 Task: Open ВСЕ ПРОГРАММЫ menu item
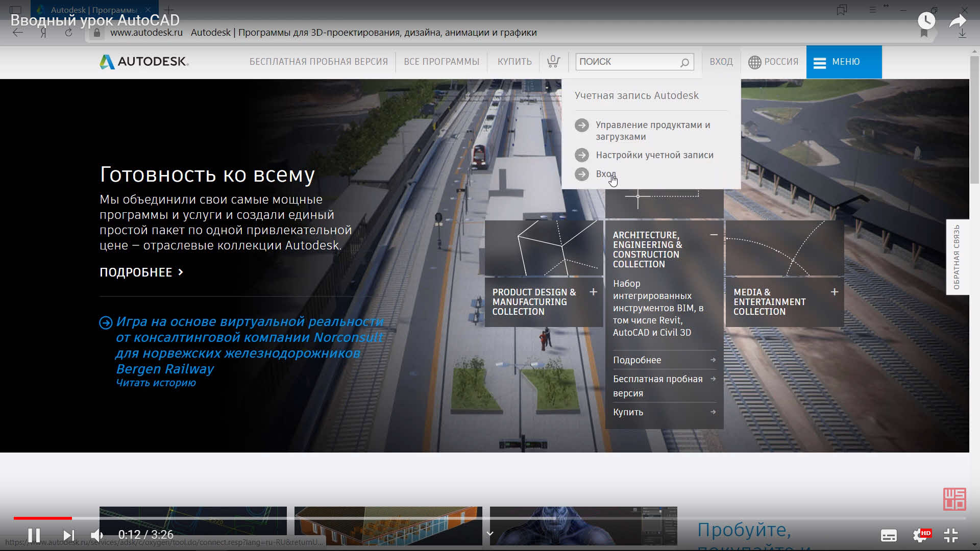coord(442,62)
